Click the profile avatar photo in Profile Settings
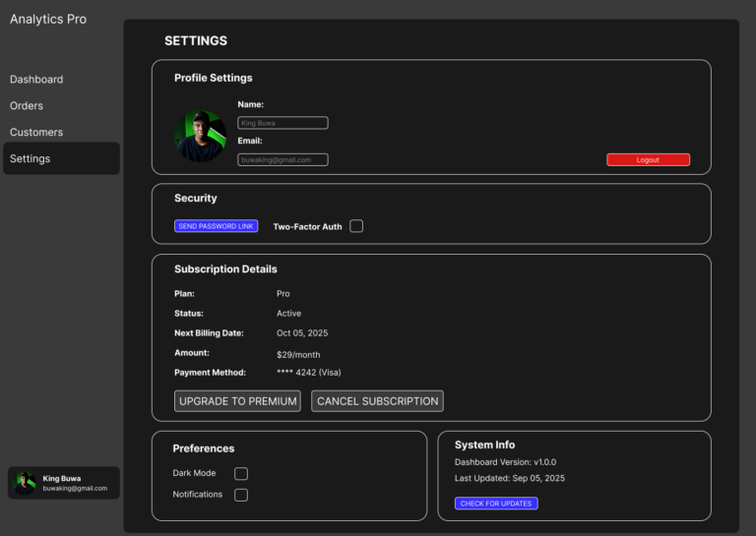 (x=201, y=136)
